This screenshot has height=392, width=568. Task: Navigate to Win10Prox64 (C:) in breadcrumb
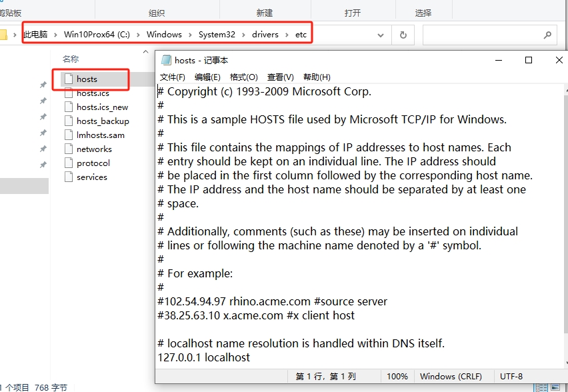point(97,35)
